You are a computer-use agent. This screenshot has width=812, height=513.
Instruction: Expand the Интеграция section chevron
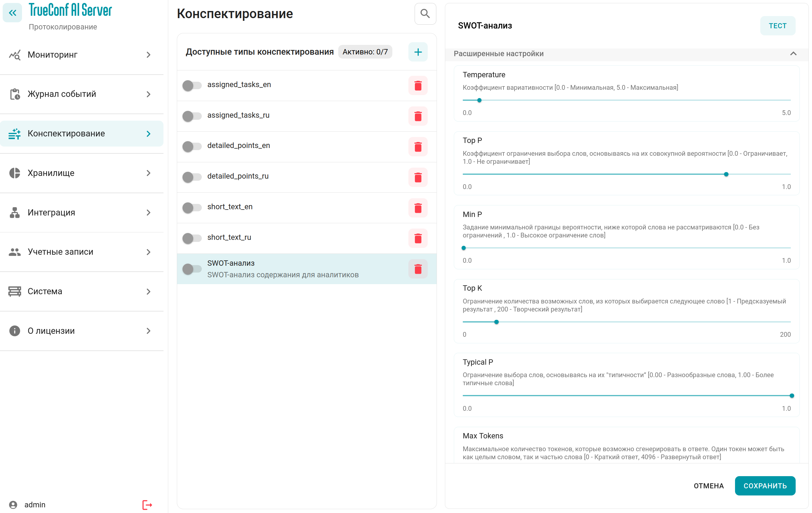[148, 213]
